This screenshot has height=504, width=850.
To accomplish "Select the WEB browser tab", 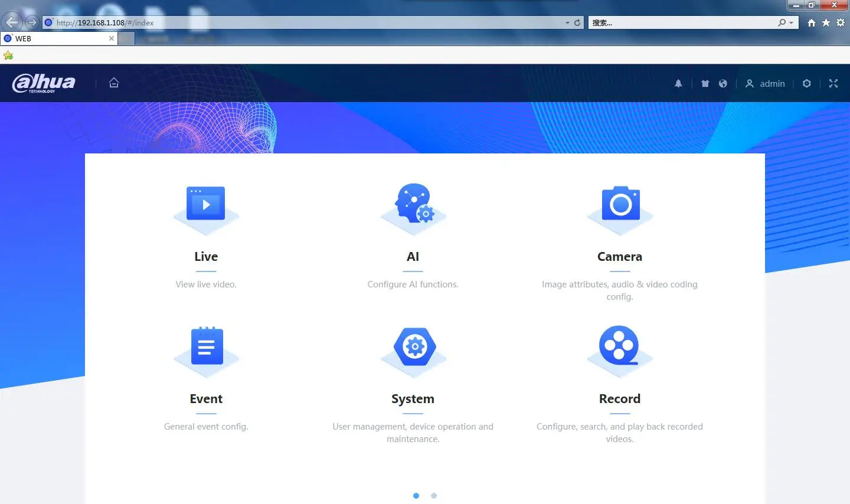I will tap(56, 38).
